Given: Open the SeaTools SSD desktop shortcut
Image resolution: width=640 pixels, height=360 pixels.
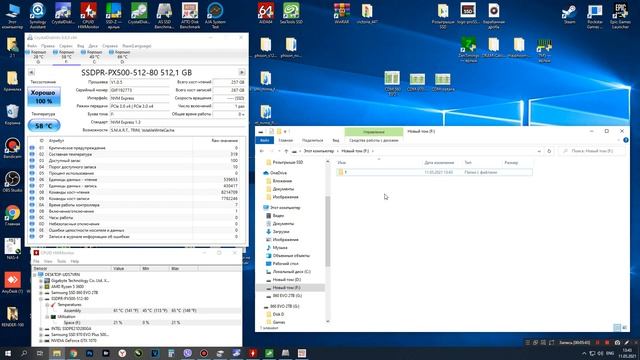Looking at the screenshot, I should point(291,13).
